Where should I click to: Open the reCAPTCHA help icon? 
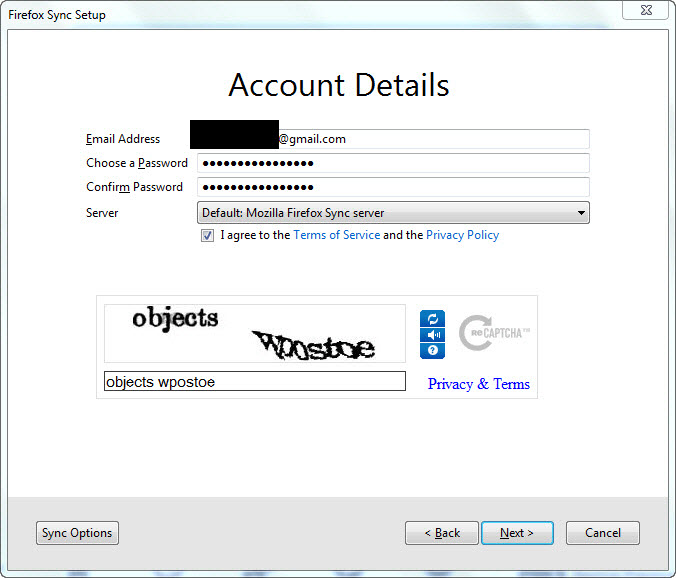tap(432, 350)
